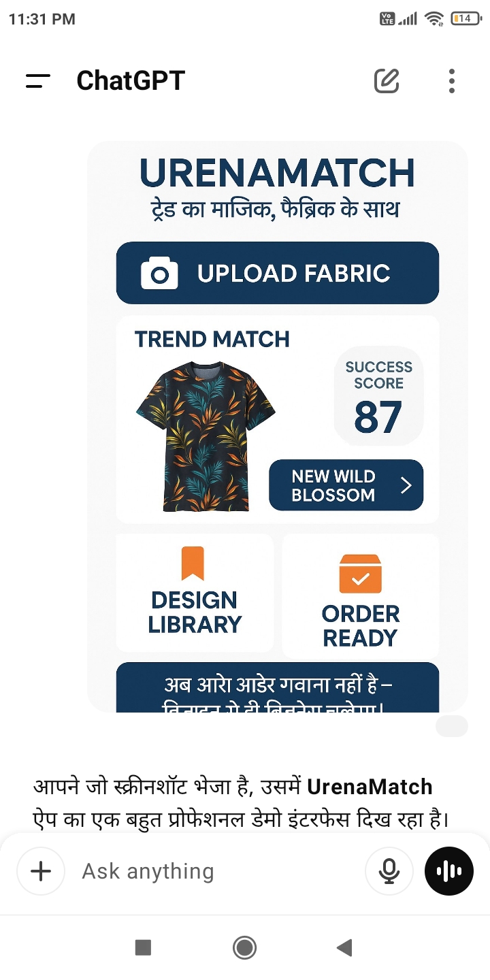Tap the chevron on New Wild Blossom
Viewport: 490px width, 980px height.
point(406,485)
